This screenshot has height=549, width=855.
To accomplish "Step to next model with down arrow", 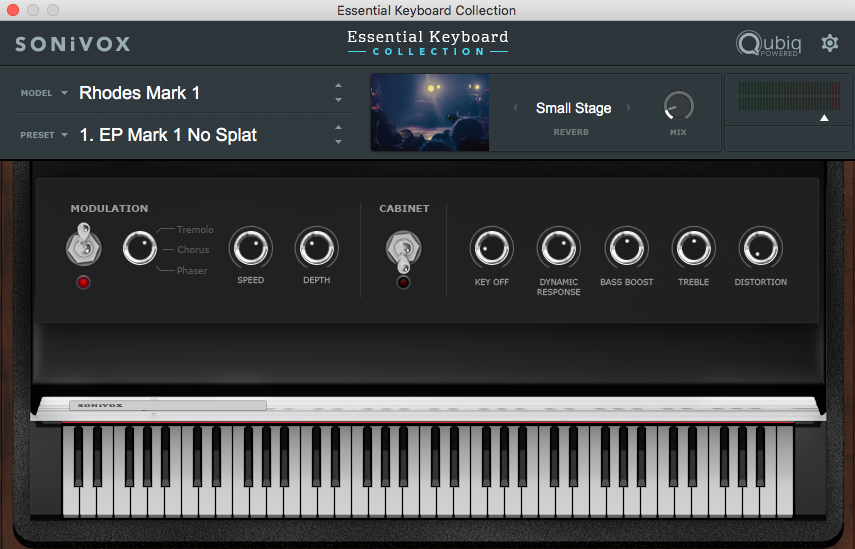I will click(338, 100).
